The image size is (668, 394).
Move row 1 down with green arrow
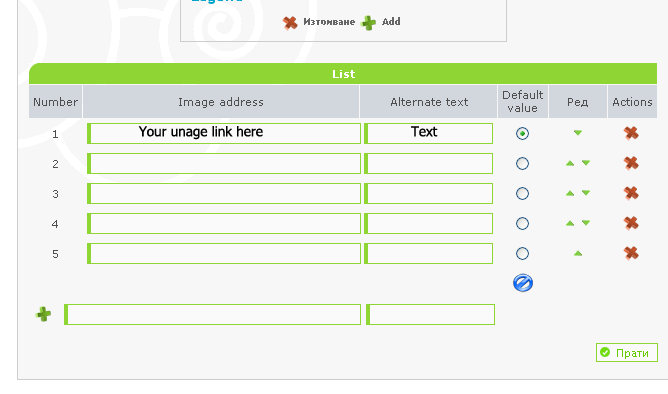click(x=578, y=133)
